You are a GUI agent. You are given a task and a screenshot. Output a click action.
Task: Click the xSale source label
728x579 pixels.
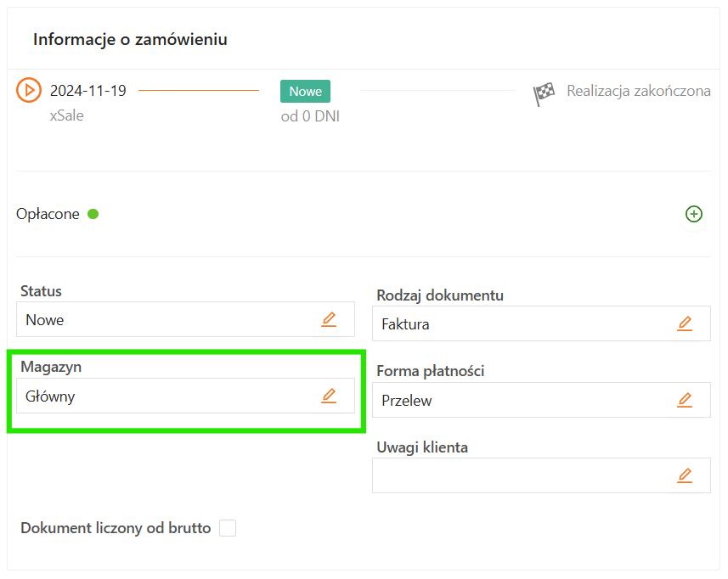67,115
